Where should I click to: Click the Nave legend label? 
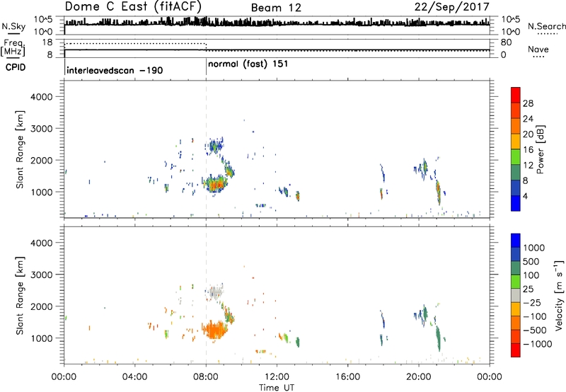[x=538, y=49]
